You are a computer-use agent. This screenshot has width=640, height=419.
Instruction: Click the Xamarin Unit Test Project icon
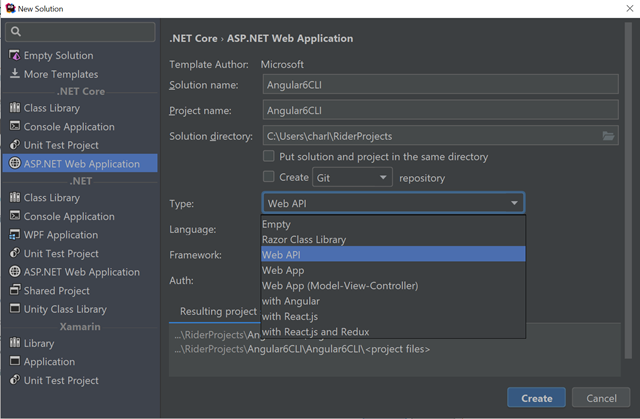coord(15,379)
